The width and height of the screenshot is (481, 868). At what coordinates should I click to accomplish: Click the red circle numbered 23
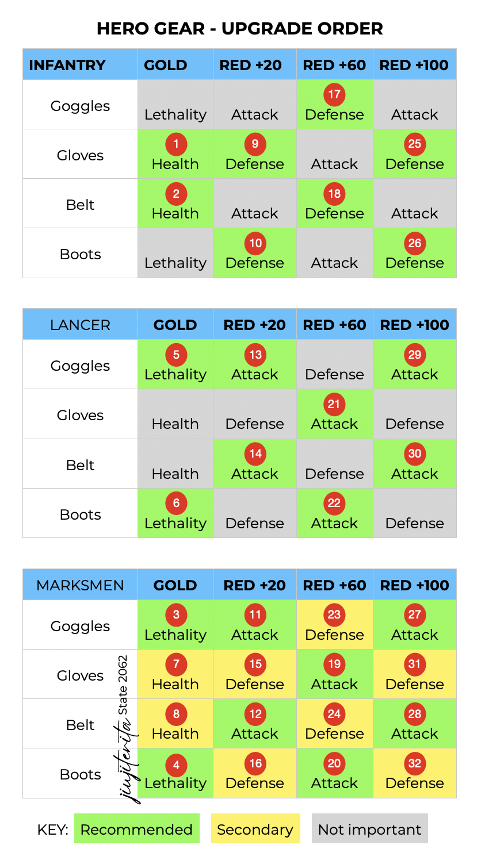[334, 614]
